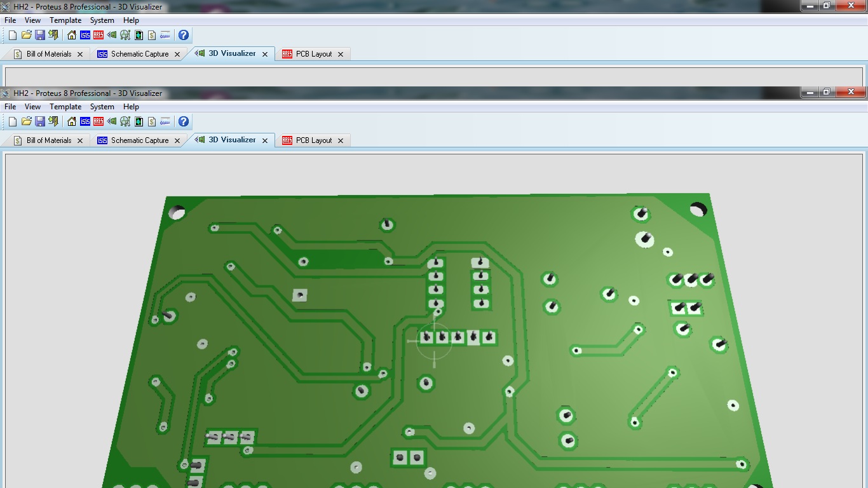Open the Template menu in back window
The height and width of the screenshot is (488, 868).
(x=65, y=20)
